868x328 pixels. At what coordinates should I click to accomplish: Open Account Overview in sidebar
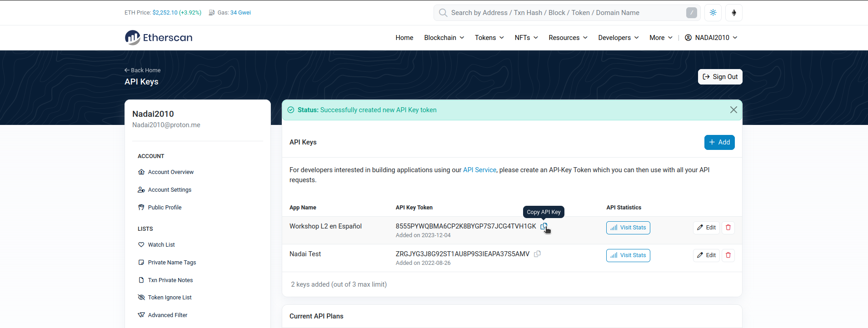(x=166, y=172)
